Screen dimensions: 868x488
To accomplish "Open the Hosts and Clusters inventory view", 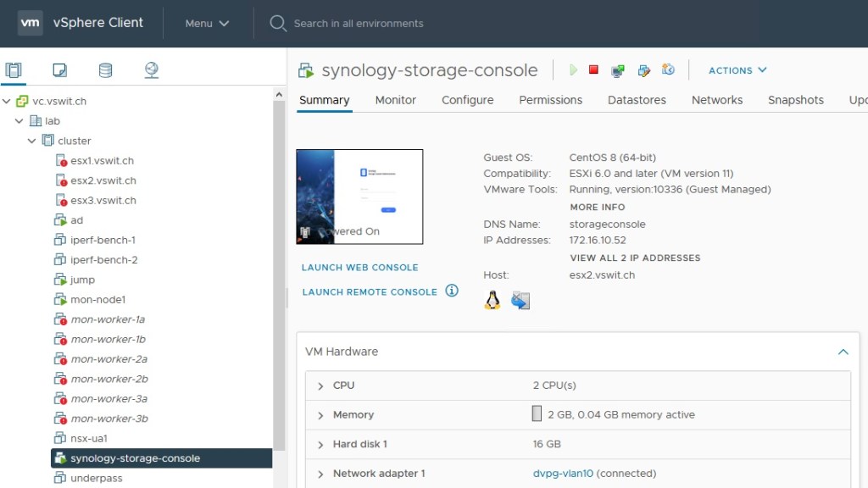I will click(14, 70).
